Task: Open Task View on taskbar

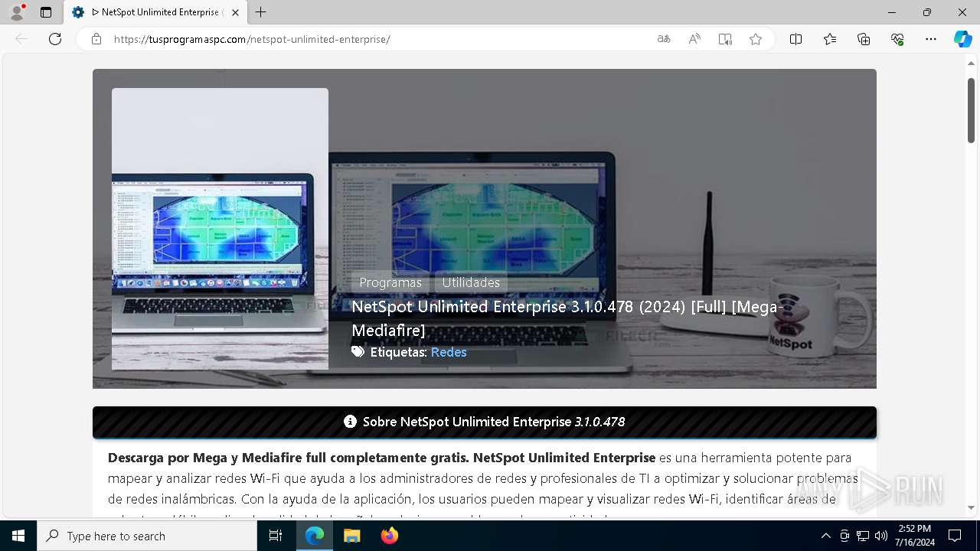Action: [x=276, y=536]
